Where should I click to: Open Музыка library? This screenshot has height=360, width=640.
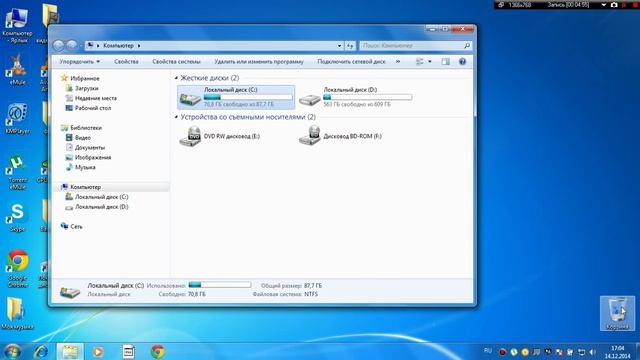tap(85, 167)
